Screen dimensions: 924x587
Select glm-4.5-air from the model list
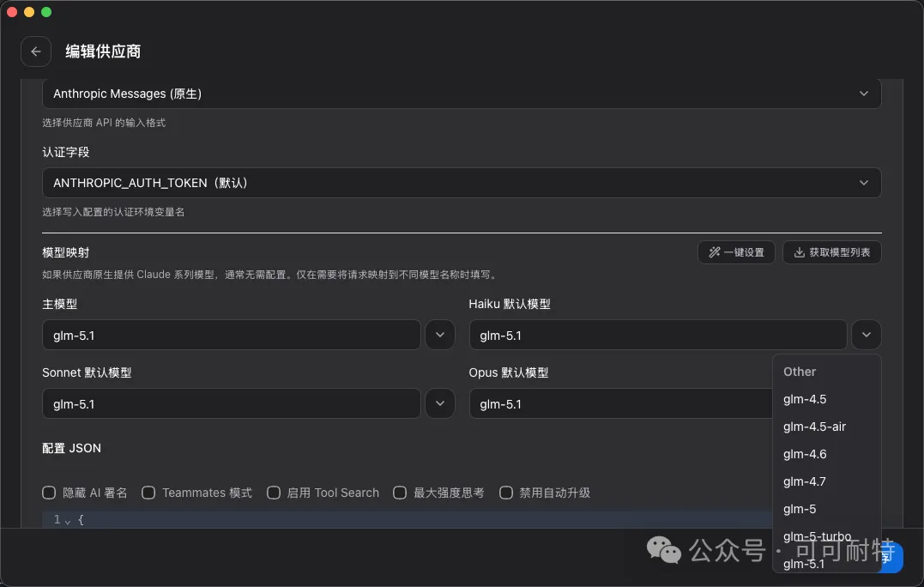click(826, 427)
